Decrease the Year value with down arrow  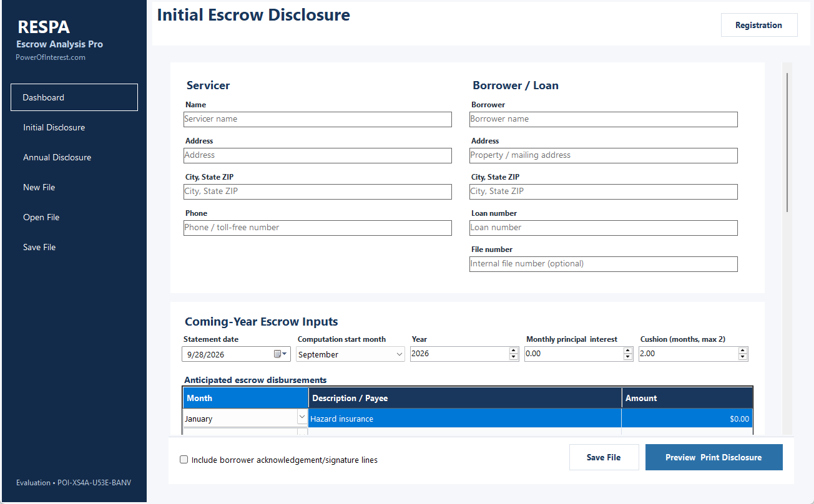click(x=514, y=357)
